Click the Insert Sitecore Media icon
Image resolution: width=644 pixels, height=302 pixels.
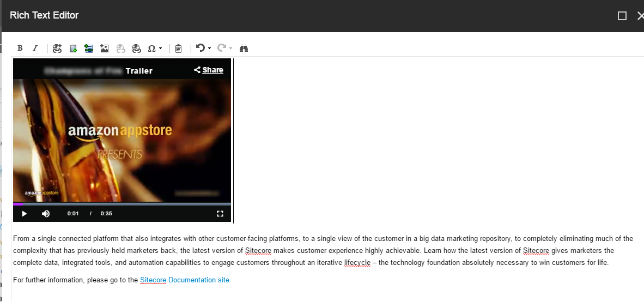point(73,49)
